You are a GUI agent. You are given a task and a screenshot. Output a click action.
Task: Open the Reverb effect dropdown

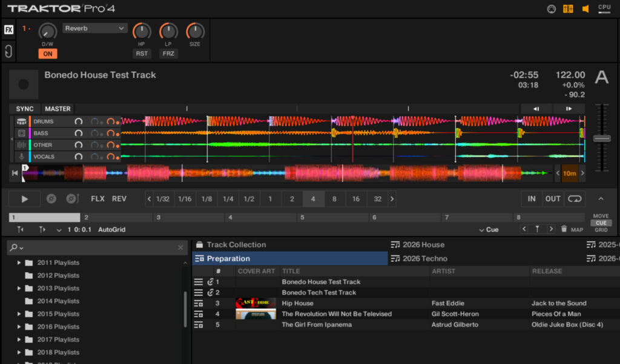point(95,28)
